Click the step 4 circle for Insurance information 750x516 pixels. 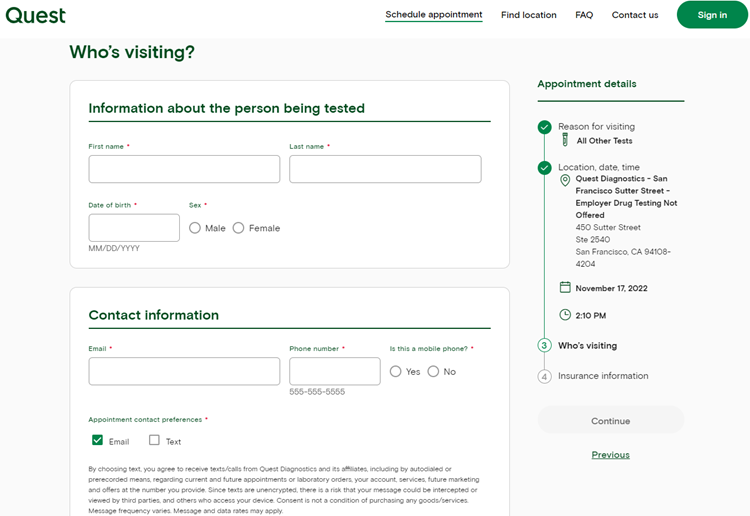(544, 376)
